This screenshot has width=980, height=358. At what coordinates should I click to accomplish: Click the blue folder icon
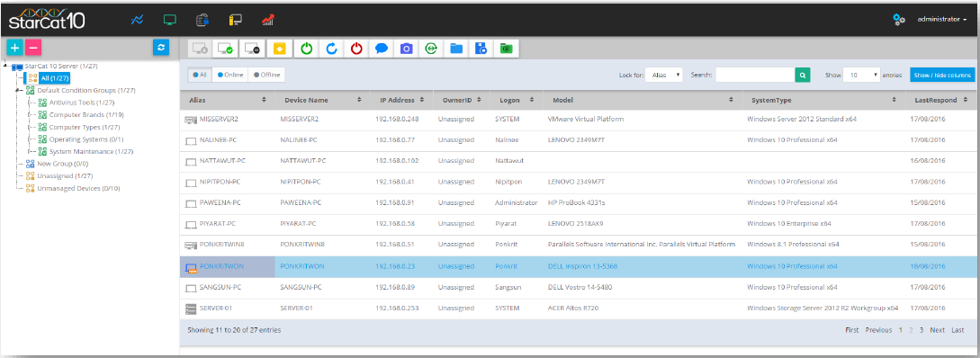click(x=455, y=48)
